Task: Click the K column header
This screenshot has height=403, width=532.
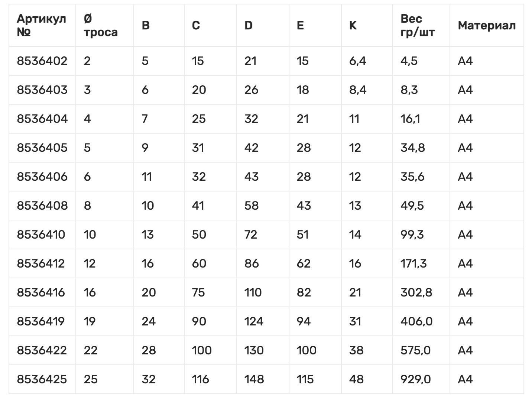Action: pyautogui.click(x=353, y=25)
